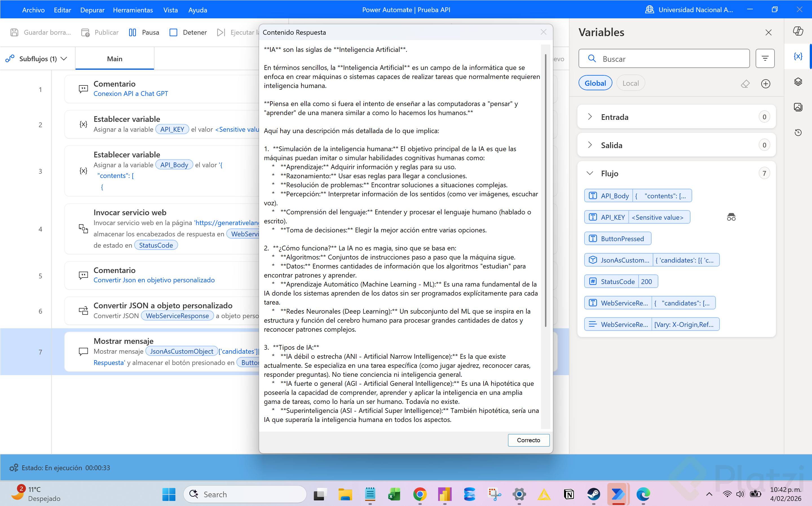Select the Global variables toggle
The height and width of the screenshot is (506, 812).
coord(595,83)
